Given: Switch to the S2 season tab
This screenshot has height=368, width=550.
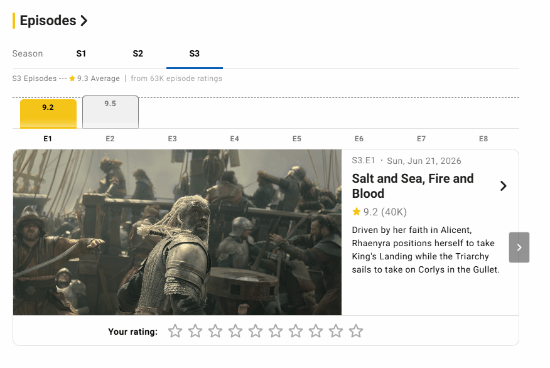Looking at the screenshot, I should [138, 54].
